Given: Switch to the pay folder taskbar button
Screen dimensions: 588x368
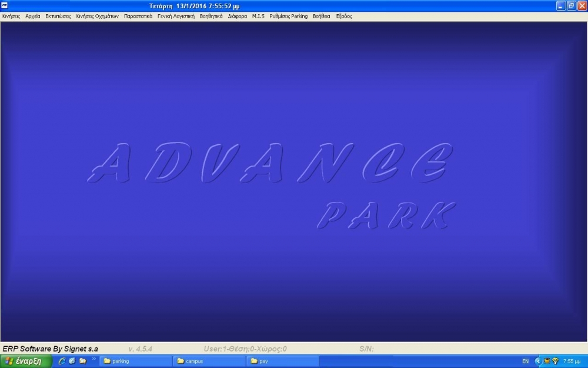Looking at the screenshot, I should click(283, 362).
